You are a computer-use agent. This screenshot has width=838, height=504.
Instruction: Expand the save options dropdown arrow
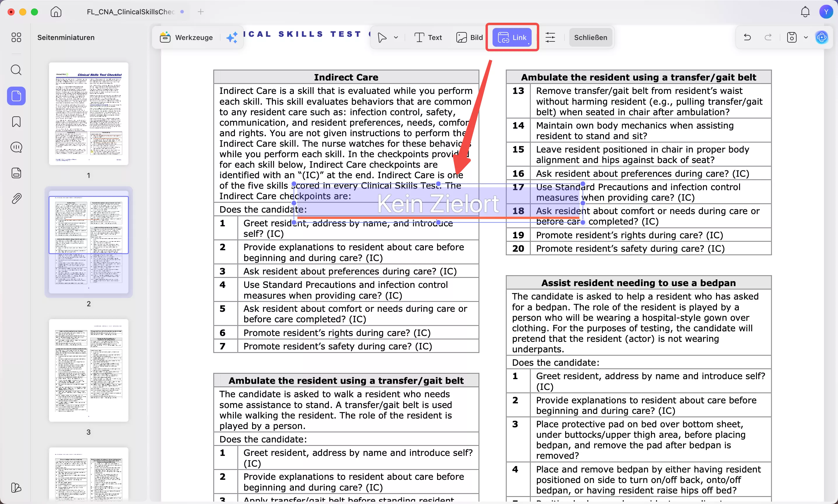[806, 37]
